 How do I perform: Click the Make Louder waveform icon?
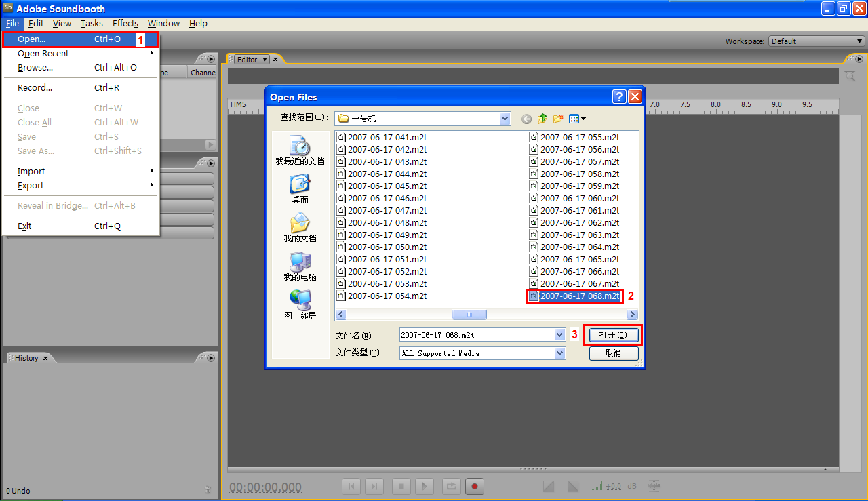[654, 486]
